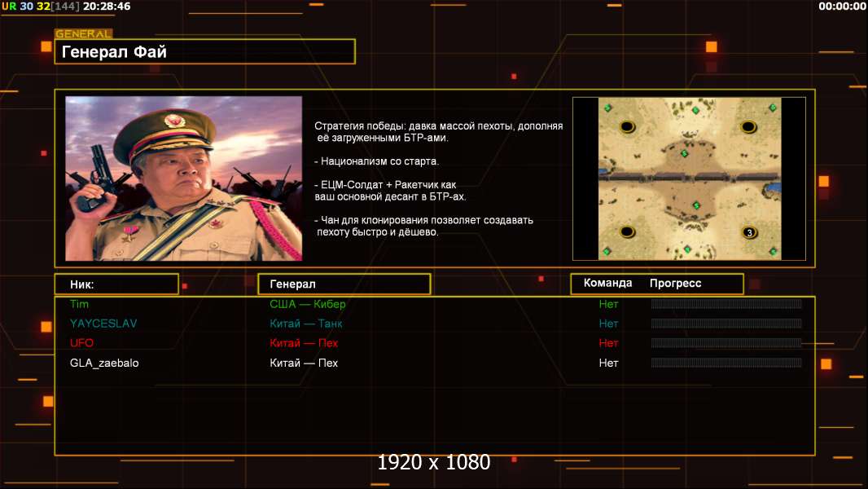Click Tim's loading progress bar
Image resolution: width=868 pixels, height=489 pixels.
tap(726, 303)
